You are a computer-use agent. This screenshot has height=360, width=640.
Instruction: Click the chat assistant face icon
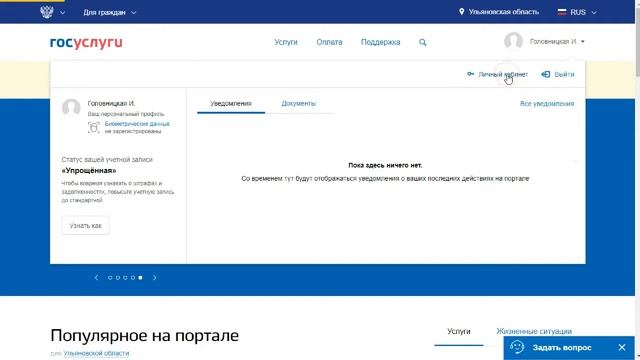coord(517,347)
